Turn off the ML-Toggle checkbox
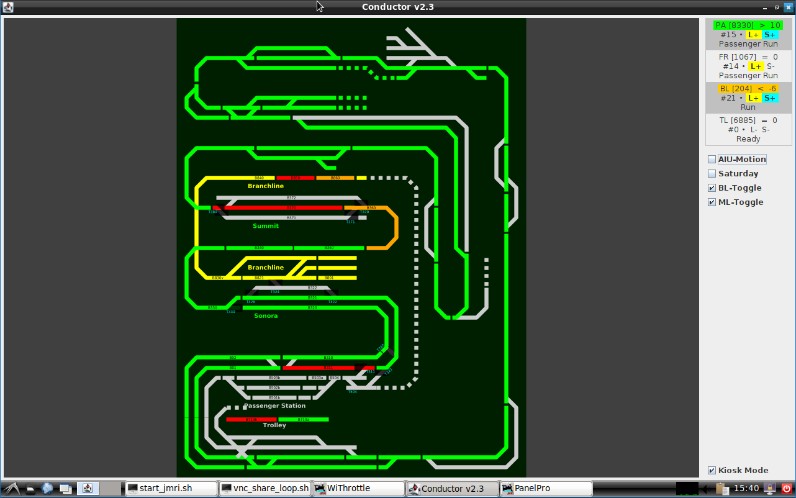The height and width of the screenshot is (498, 796). pyautogui.click(x=712, y=201)
